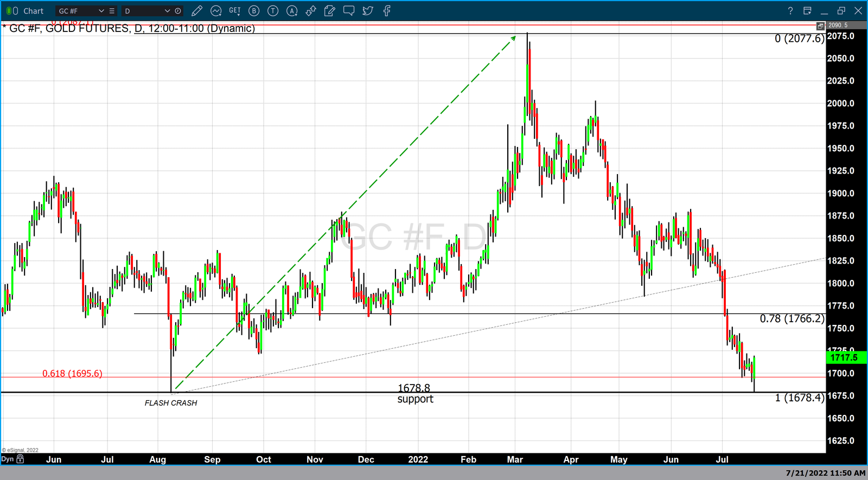Viewport: 868px width, 480px height.
Task: Toggle the pop-out icon beside 2090.5
Action: [820, 25]
